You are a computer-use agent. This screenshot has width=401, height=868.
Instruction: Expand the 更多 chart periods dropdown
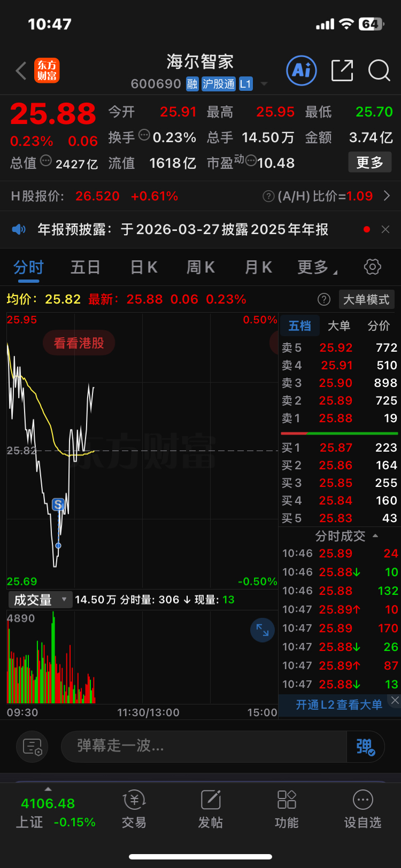coord(317,267)
